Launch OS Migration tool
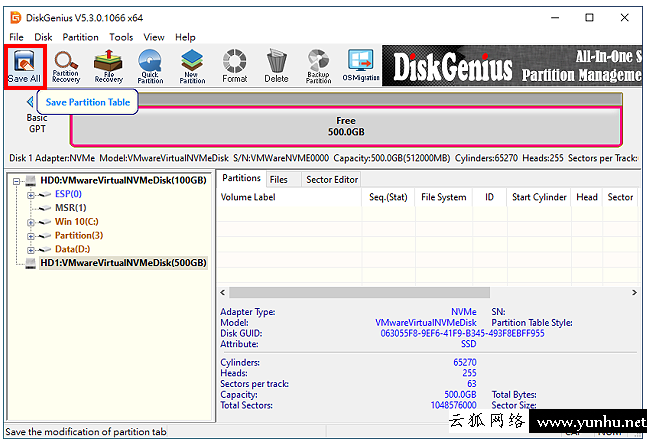 point(361,66)
